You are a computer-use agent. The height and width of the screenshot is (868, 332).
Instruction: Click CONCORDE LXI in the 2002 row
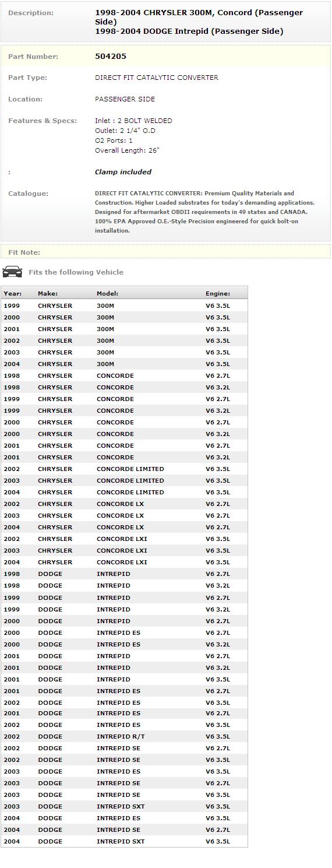[122, 539]
